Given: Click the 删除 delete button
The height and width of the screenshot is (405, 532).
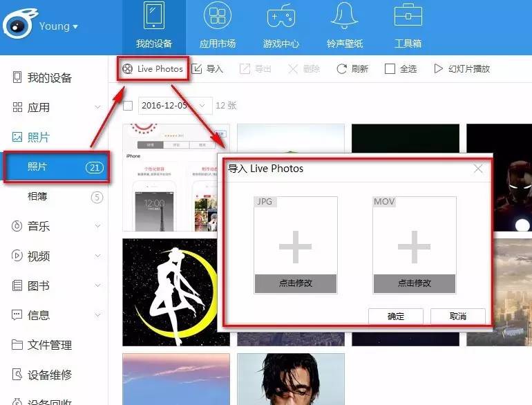Looking at the screenshot, I should [x=304, y=69].
